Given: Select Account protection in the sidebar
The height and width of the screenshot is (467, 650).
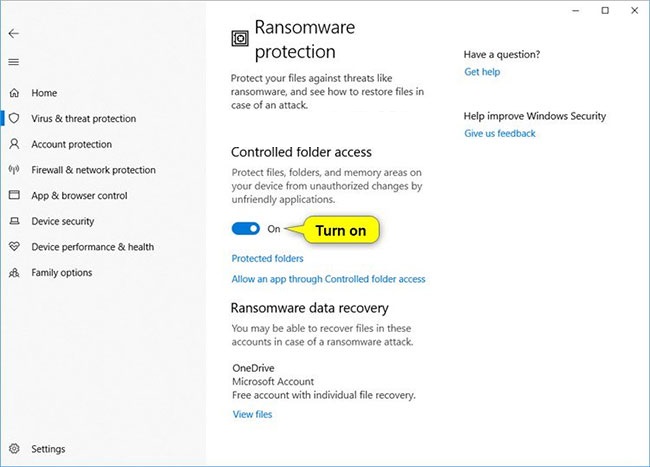Looking at the screenshot, I should coord(71,144).
